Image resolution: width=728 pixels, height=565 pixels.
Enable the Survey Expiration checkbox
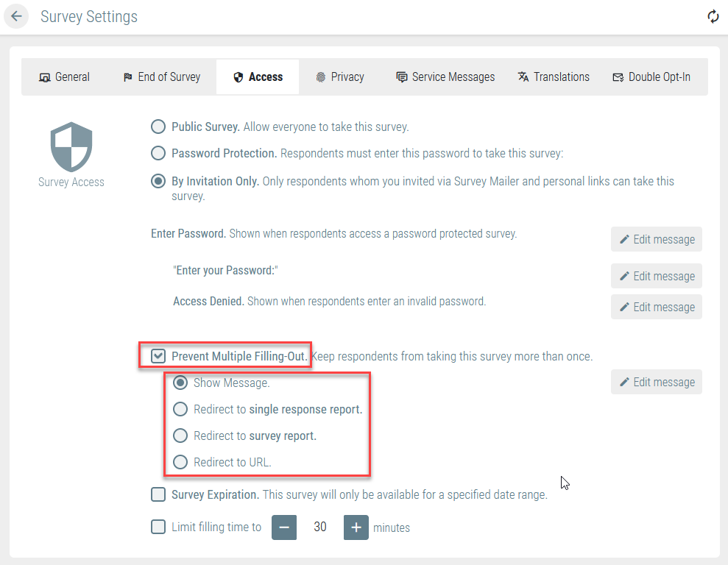point(158,494)
